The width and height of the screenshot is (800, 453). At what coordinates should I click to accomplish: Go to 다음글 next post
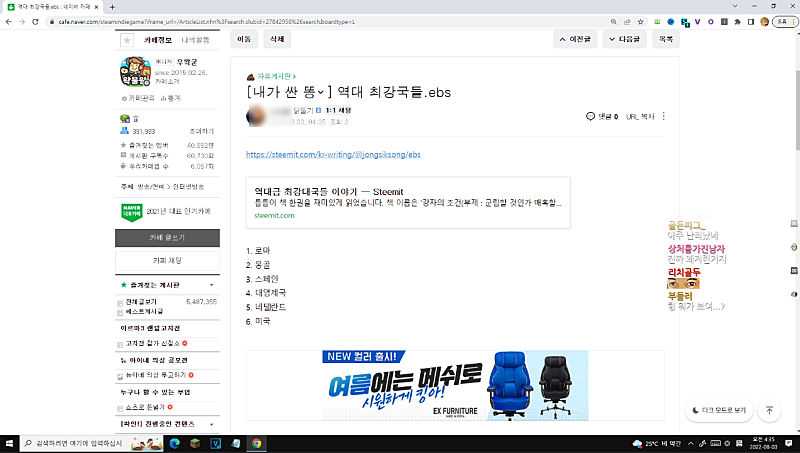[x=624, y=39]
